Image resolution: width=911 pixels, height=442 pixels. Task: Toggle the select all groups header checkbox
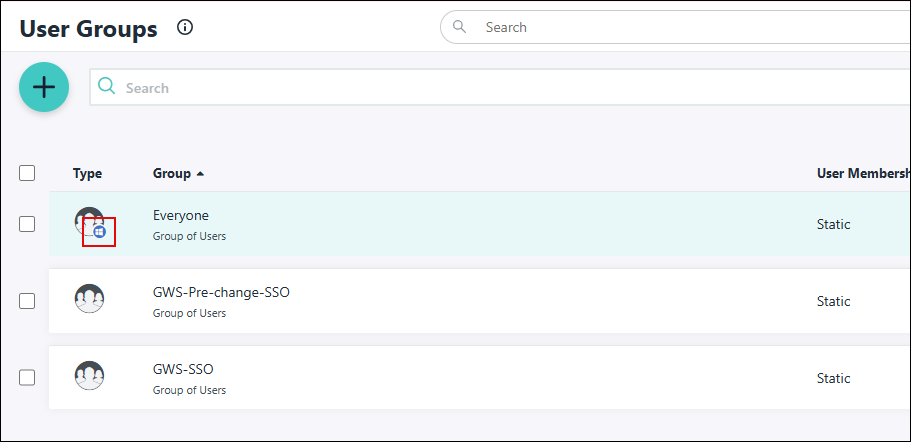(27, 173)
